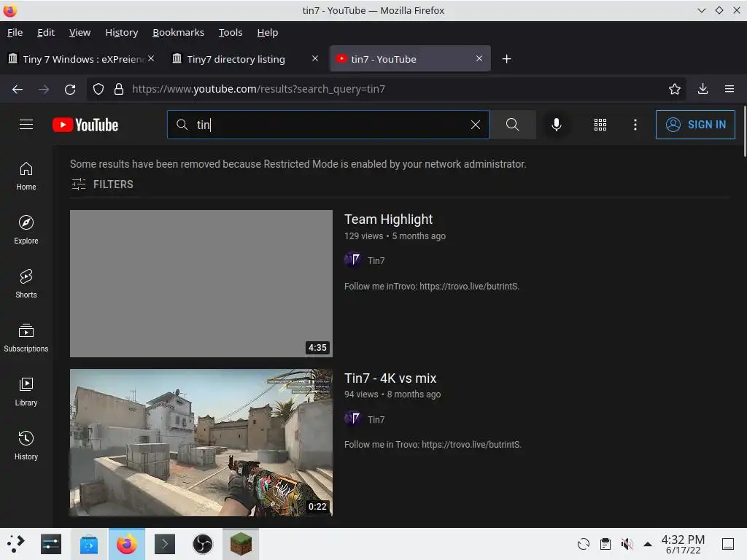Open the File menu
Image resolution: width=747 pixels, height=560 pixels.
coord(15,32)
